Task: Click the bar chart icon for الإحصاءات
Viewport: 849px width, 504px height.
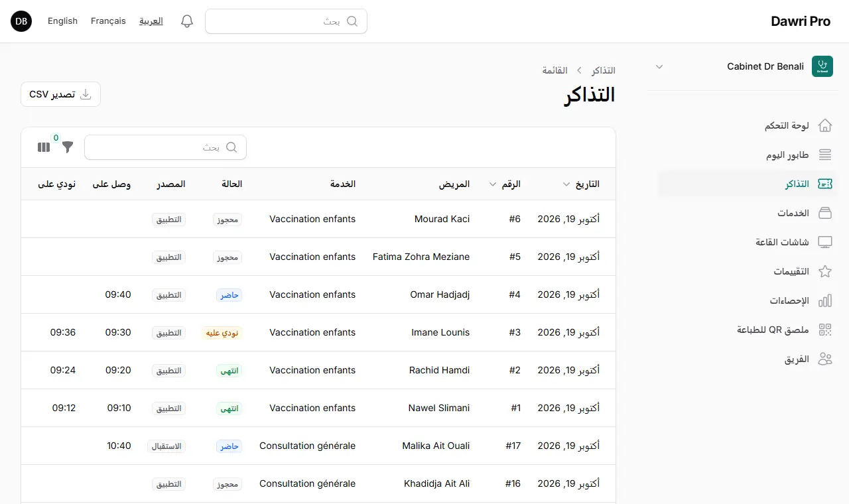Action: tap(825, 300)
